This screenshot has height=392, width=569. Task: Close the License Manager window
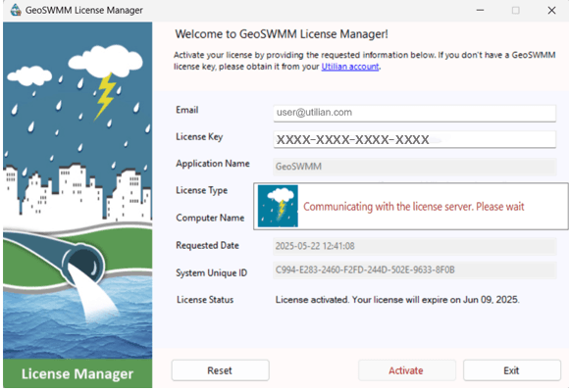pos(551,10)
